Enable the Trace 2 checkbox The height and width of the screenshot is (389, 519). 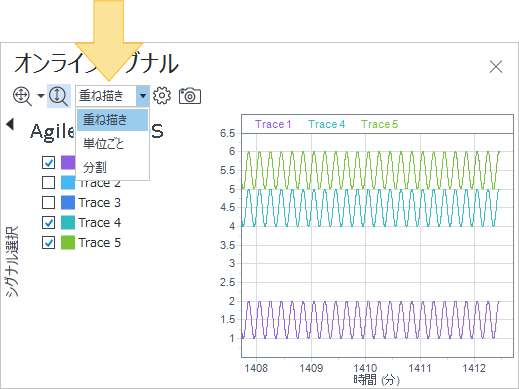point(49,182)
